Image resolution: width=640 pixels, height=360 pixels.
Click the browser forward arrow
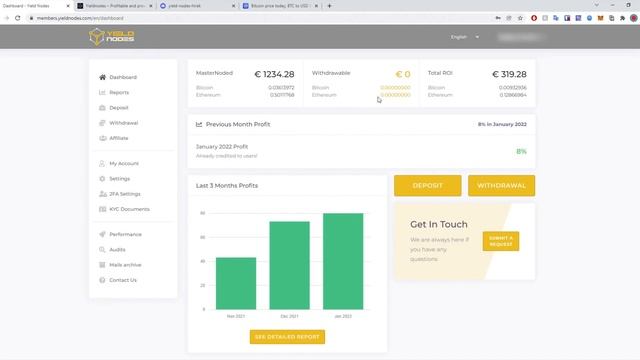[x=7, y=18]
